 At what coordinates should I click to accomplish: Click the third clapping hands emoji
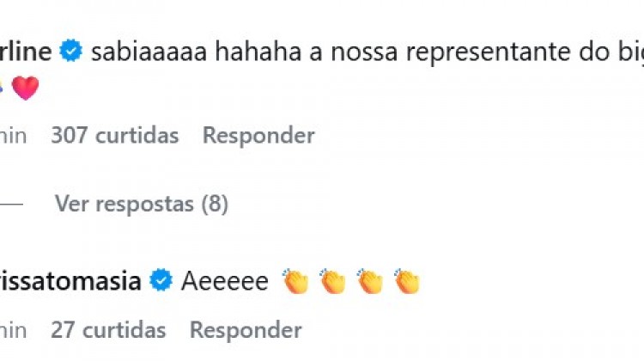(x=370, y=281)
